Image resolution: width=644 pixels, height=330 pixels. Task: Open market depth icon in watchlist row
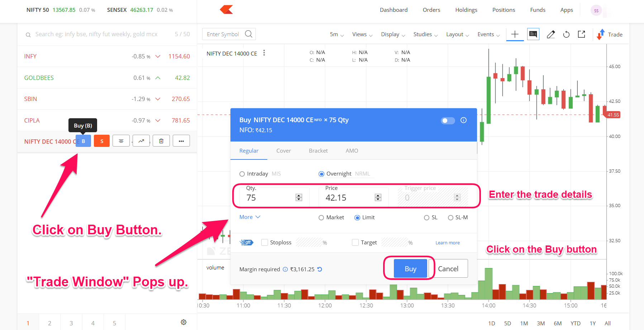click(121, 141)
